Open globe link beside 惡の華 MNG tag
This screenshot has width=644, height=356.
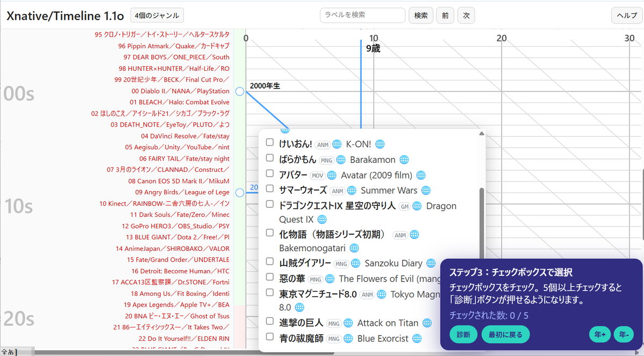pos(330,279)
